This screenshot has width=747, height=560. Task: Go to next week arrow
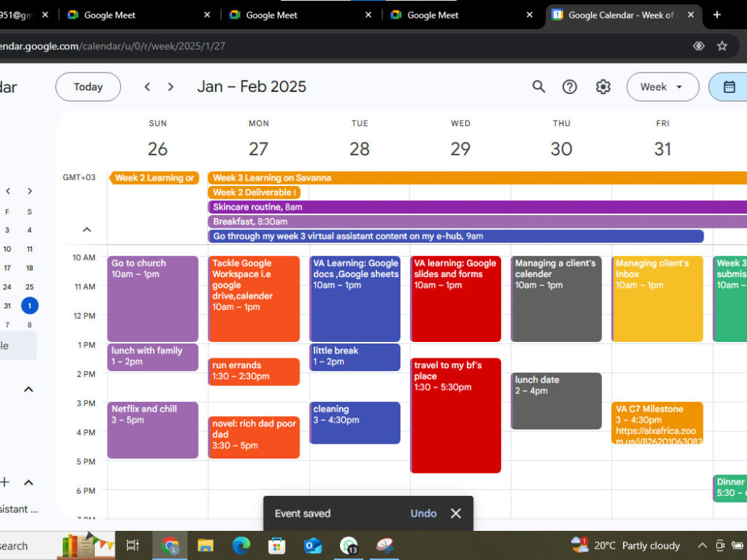click(170, 87)
